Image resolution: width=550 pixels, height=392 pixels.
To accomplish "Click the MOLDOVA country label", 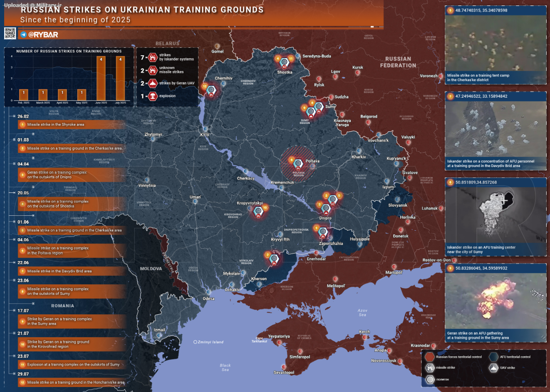I will 151,269.
